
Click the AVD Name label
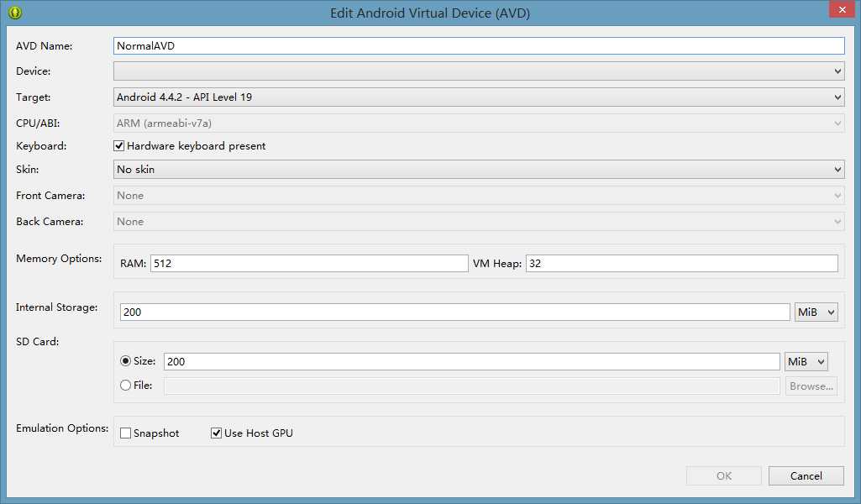44,46
